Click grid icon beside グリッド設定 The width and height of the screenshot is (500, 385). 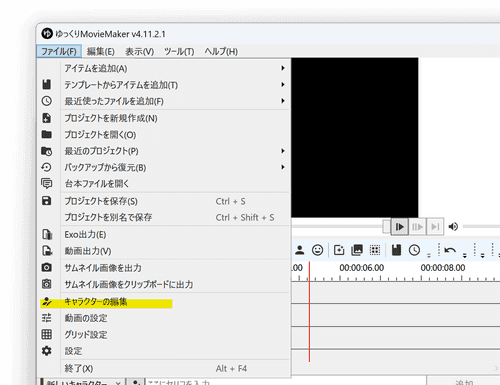47,334
